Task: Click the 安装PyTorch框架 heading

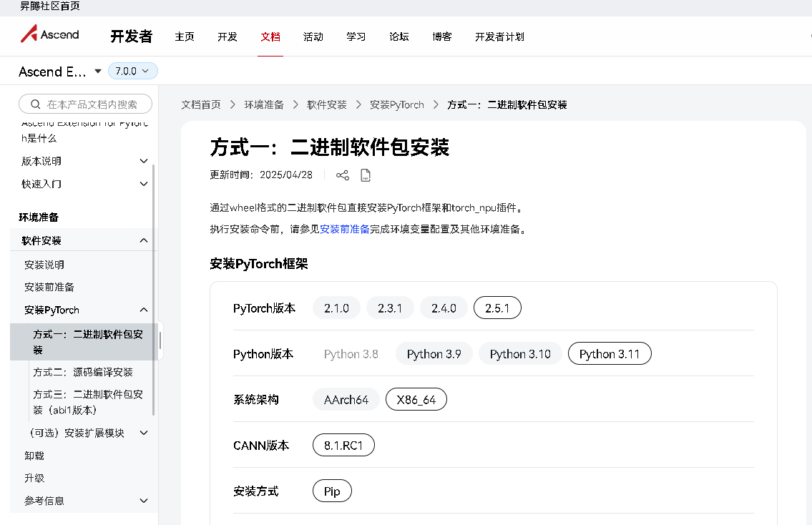Action: click(x=259, y=263)
